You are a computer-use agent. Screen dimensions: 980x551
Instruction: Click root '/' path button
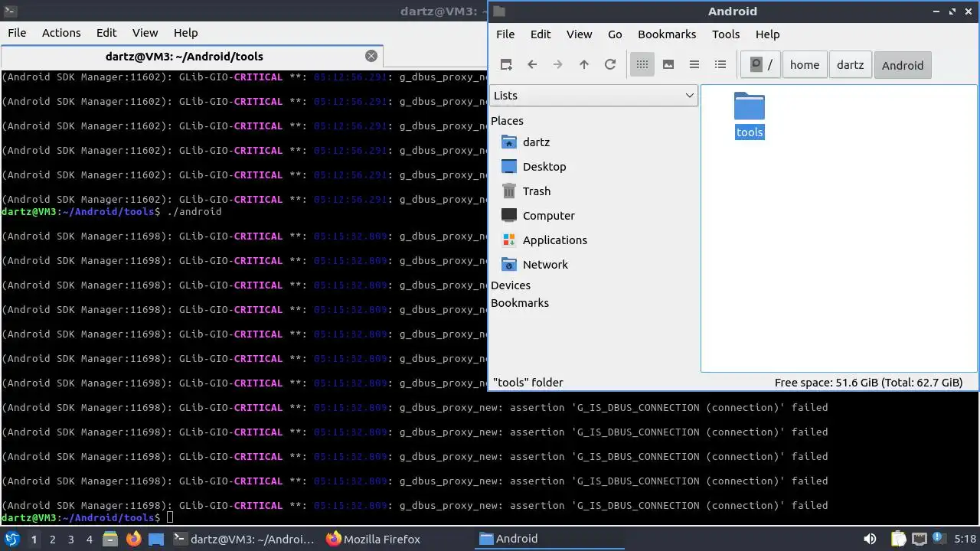coord(761,65)
